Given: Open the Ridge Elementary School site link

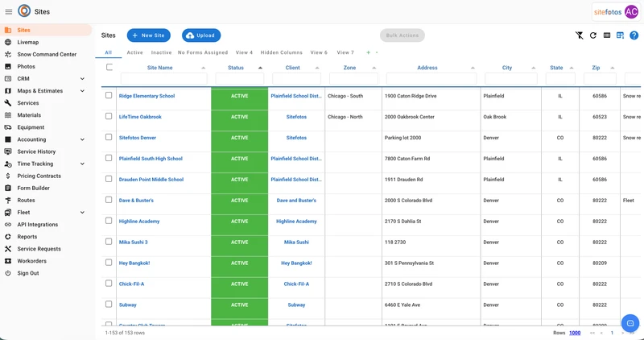Looking at the screenshot, I should (147, 96).
